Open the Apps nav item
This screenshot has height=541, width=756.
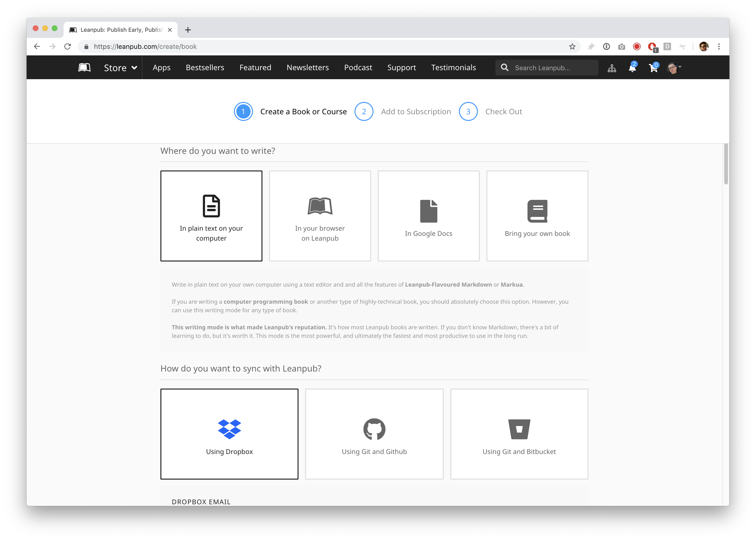161,68
